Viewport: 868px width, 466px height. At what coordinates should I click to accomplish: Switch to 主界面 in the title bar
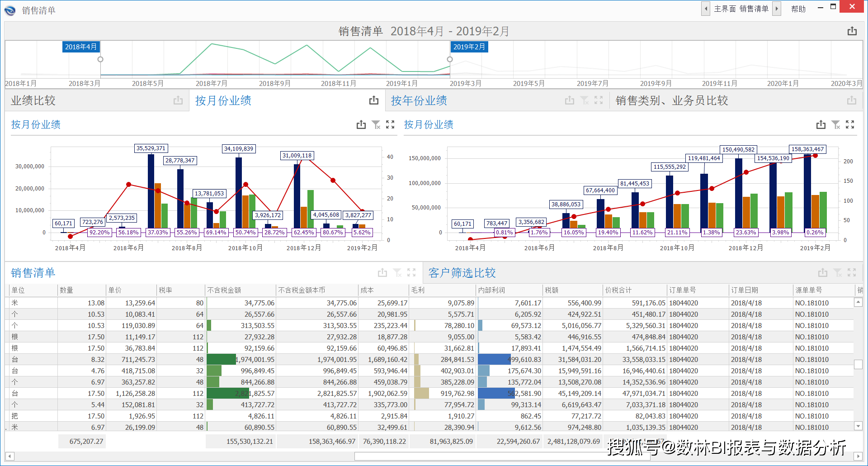[725, 9]
